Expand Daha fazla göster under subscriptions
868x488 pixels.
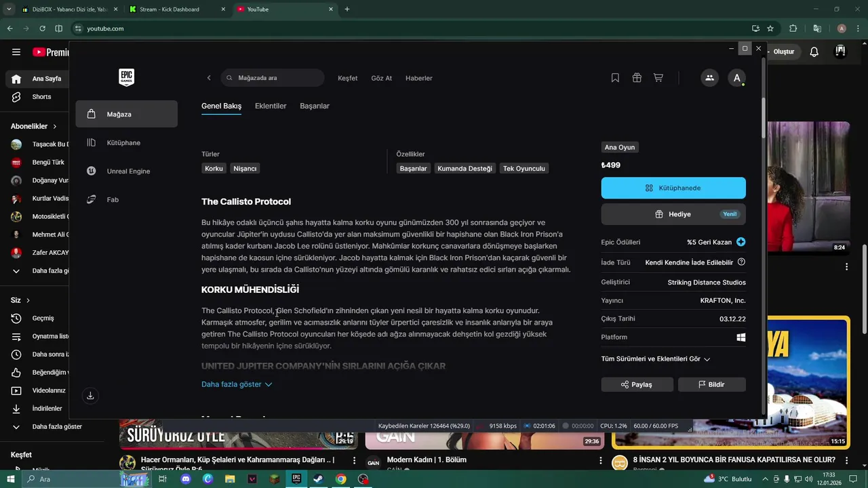tap(41, 271)
